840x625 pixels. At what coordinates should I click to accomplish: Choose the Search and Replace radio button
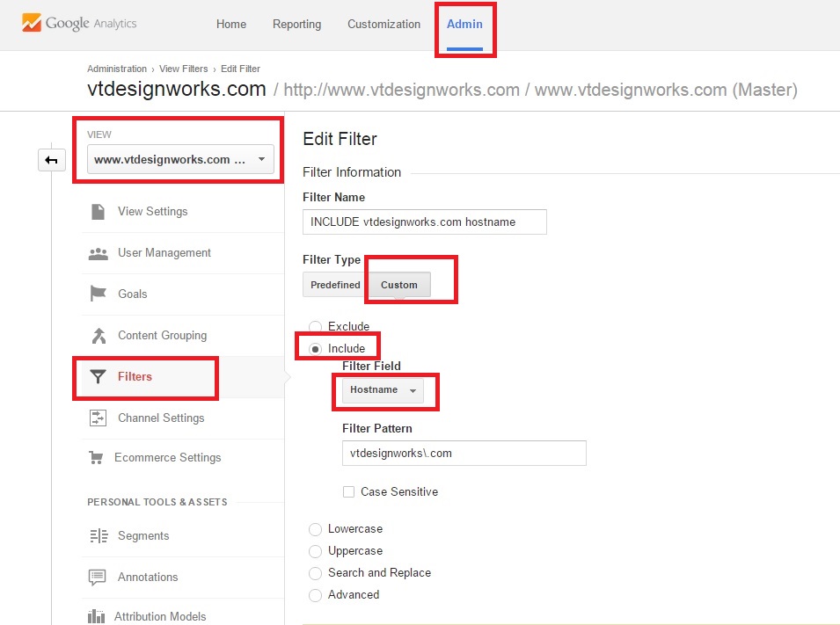(315, 574)
